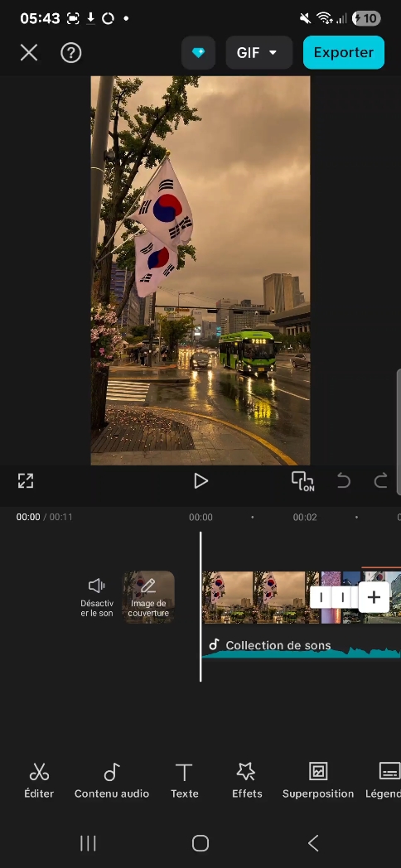Play the video preview
Screen dimensions: 401x868
click(x=200, y=480)
